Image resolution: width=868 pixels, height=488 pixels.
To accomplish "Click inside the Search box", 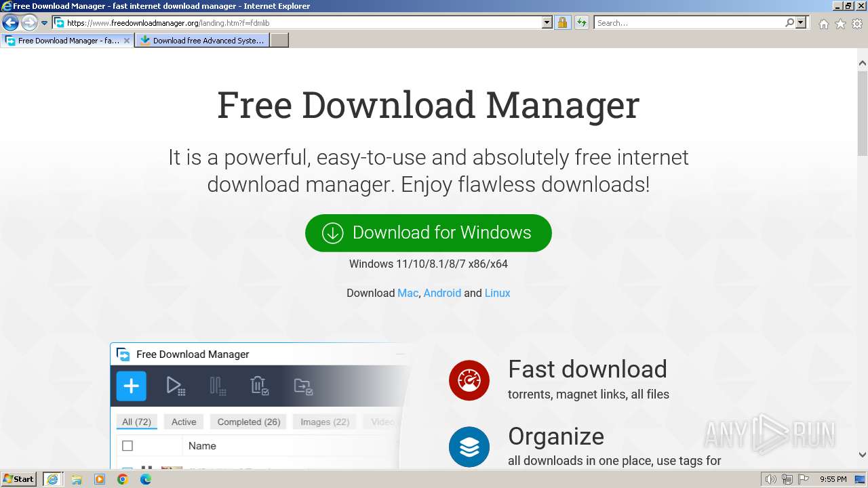I will point(688,22).
